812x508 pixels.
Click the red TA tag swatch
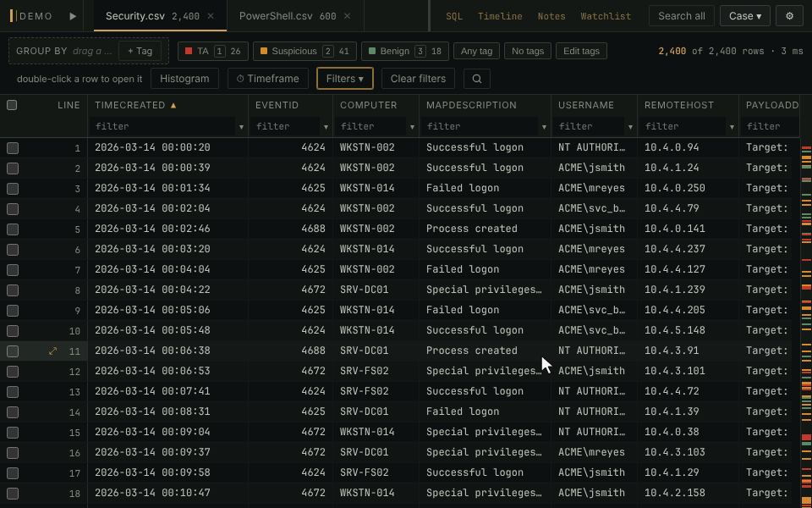189,52
